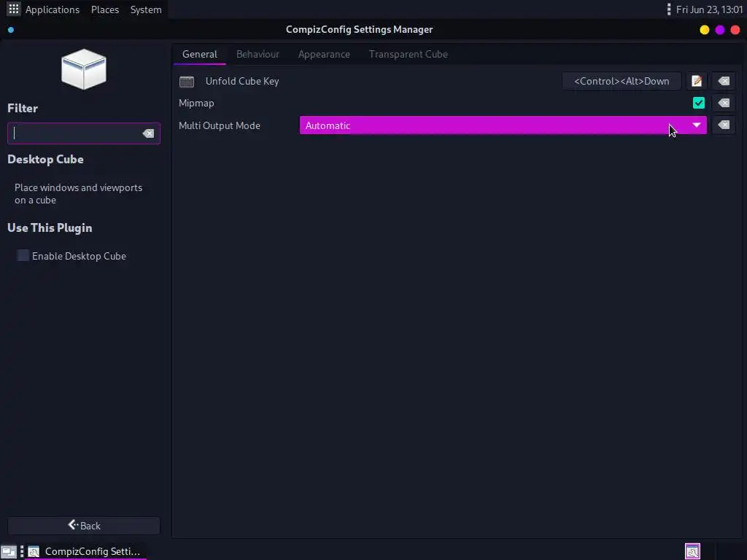The width and height of the screenshot is (747, 560).
Task: Clear the Filter text field
Action: [x=148, y=133]
